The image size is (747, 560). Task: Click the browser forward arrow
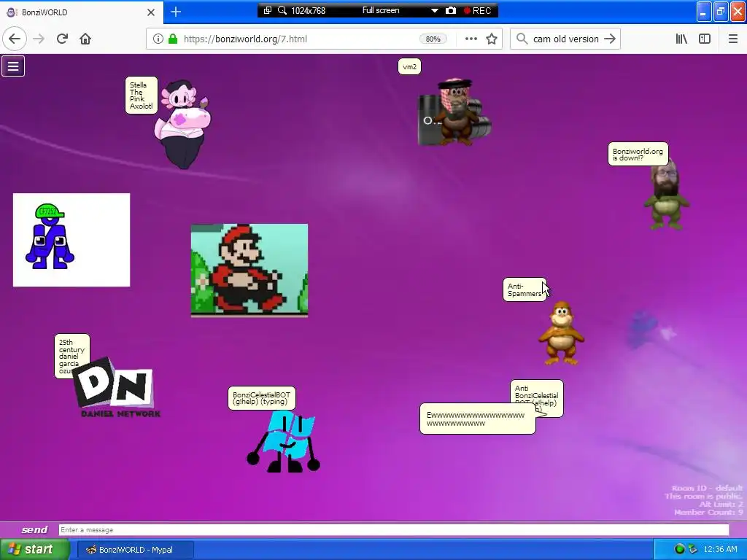(x=39, y=39)
